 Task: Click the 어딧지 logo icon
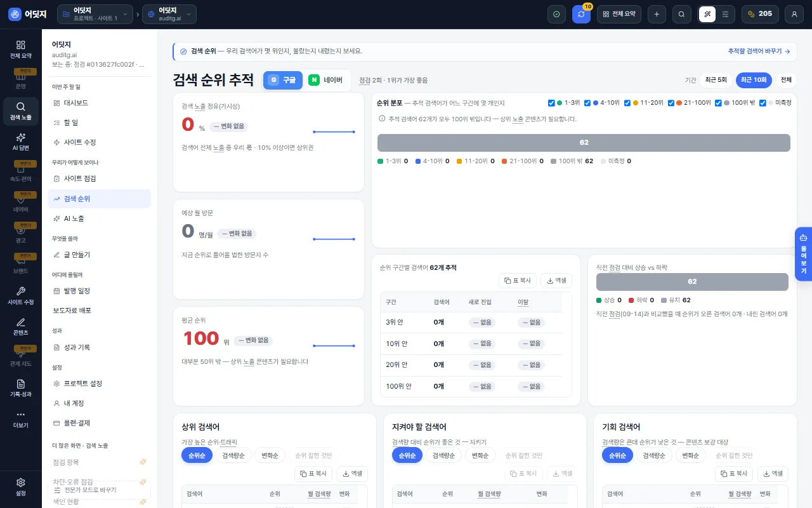pos(15,14)
